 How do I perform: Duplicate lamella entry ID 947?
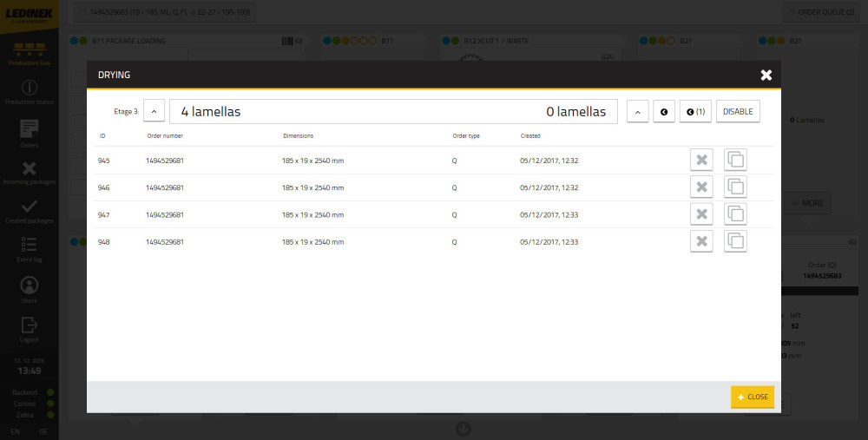(735, 214)
